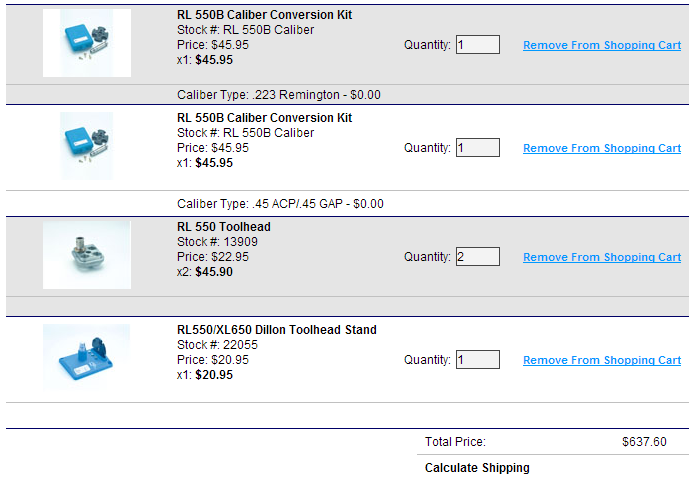Click the Toolhead Stand quantity box

click(478, 359)
